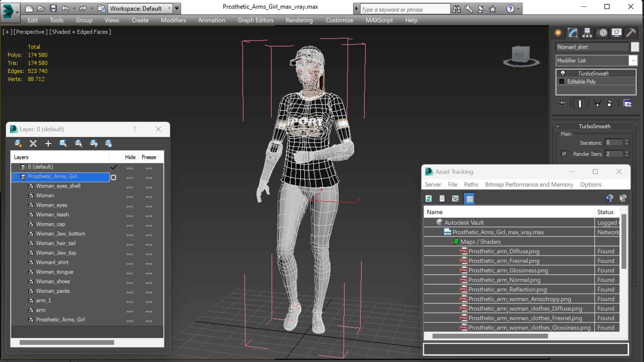Redo action using the toolbar arrow
This screenshot has width=644, height=362.
point(82,8)
